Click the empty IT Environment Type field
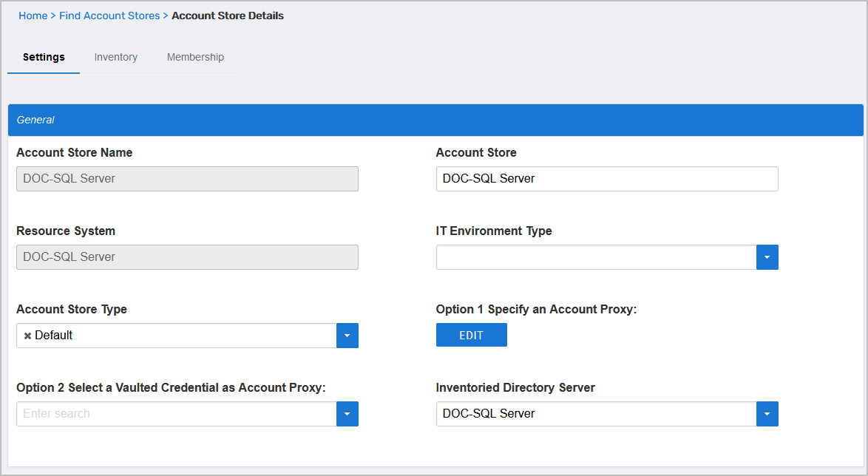This screenshot has width=868, height=476. [596, 257]
